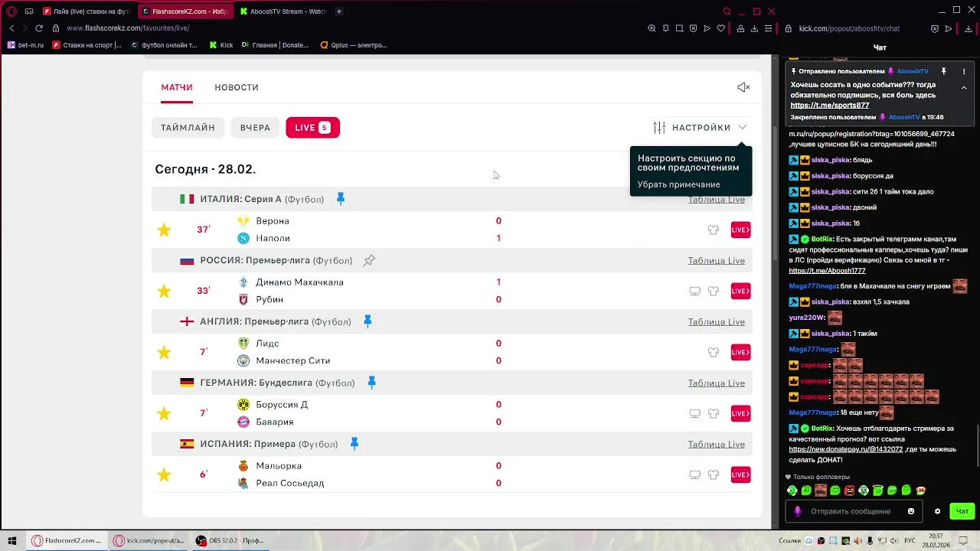Viewport: 980px width, 551px height.
Task: Toggle favorite star for Мальорка vs Реал Сосьедад
Action: pyautogui.click(x=164, y=474)
